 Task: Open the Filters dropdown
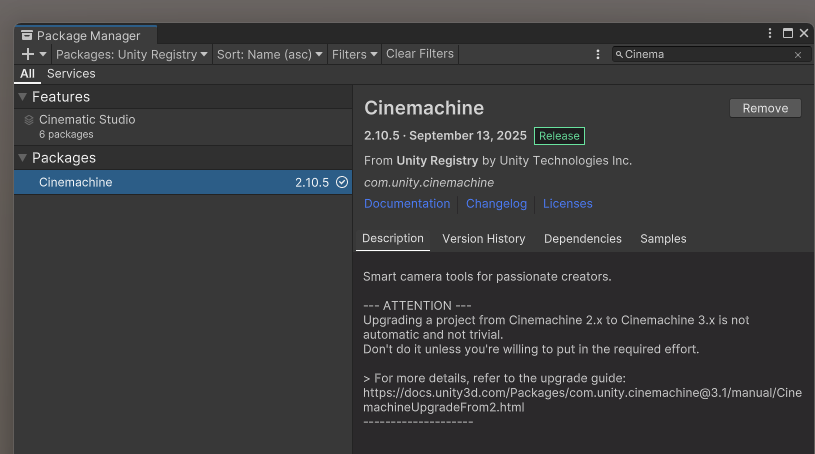click(x=355, y=54)
